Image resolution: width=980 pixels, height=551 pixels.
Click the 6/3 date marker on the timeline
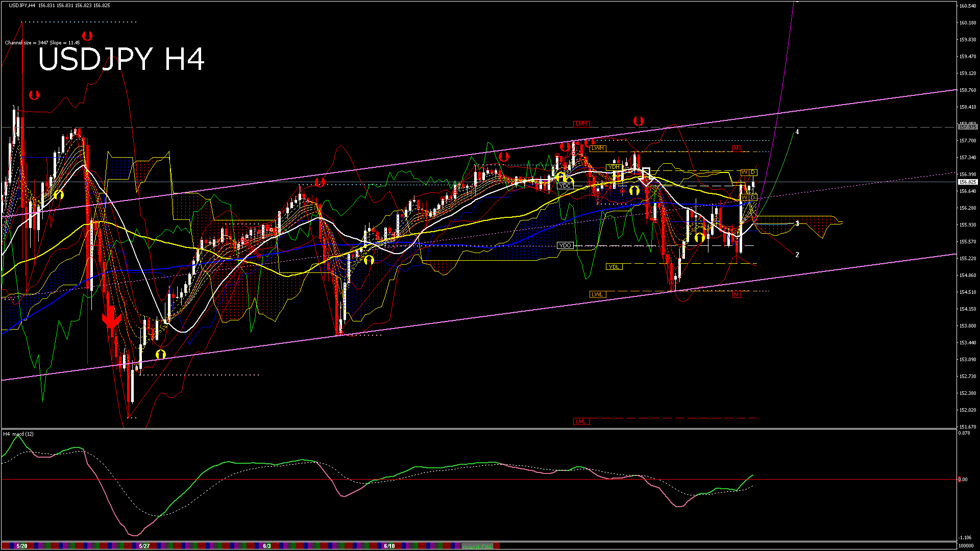[267, 546]
